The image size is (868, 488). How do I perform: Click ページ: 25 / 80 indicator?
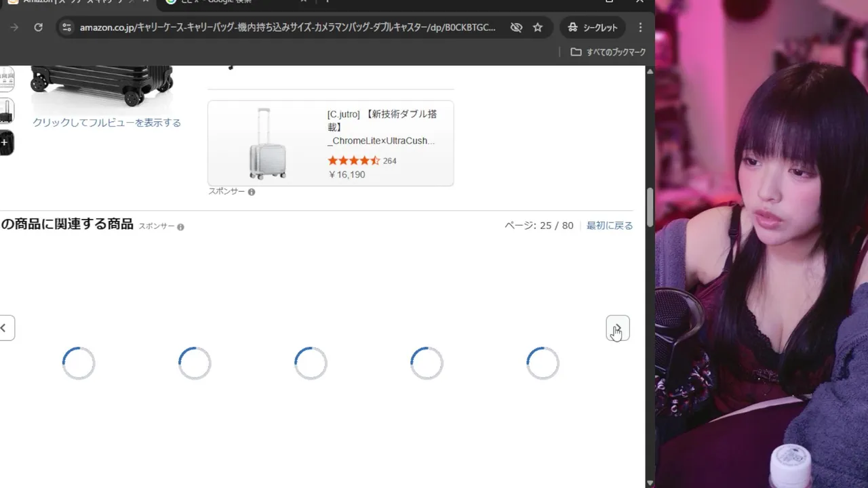[539, 226]
